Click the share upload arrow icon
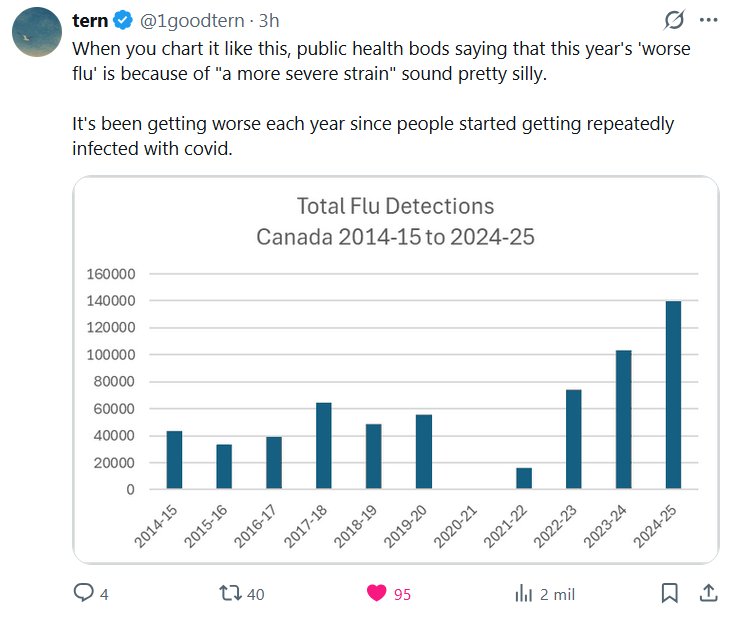This screenshot has width=740, height=620. point(708,593)
